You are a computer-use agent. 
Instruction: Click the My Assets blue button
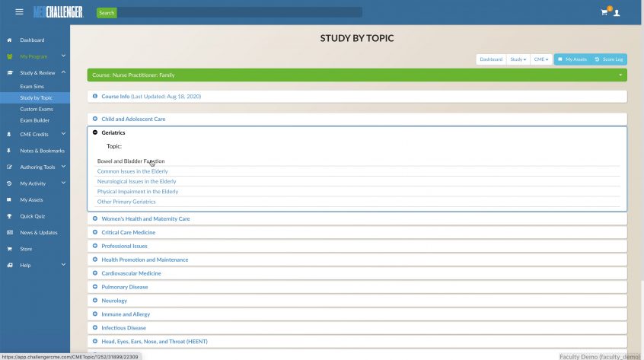pyautogui.click(x=572, y=59)
